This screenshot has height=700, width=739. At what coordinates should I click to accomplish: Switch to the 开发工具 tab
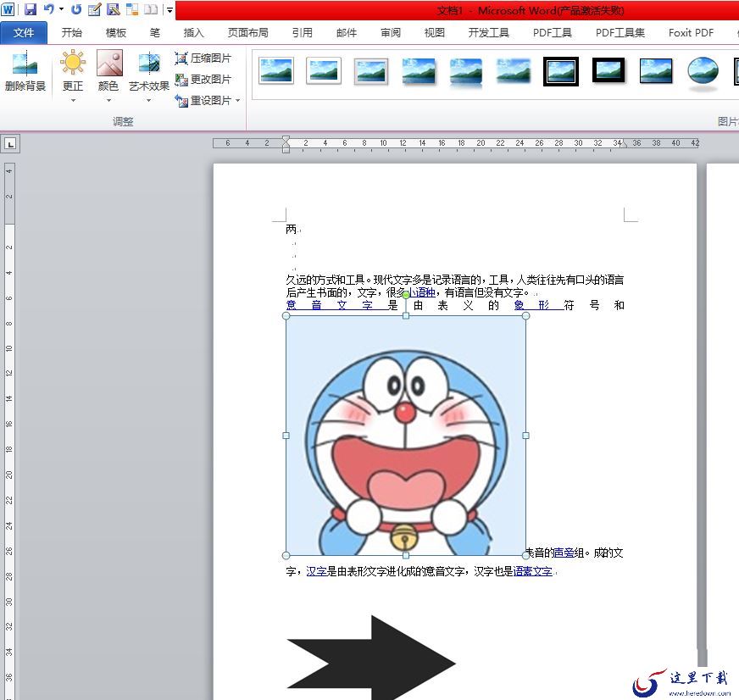(x=488, y=32)
